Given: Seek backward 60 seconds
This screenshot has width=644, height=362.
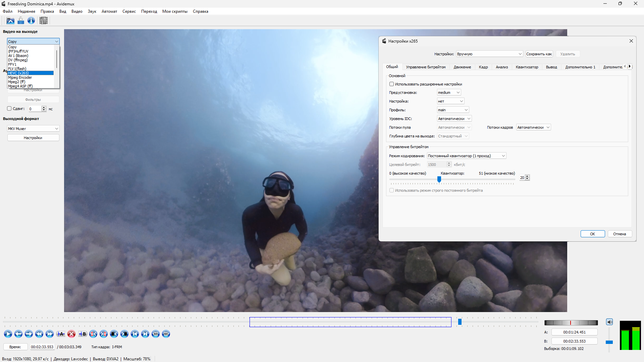Looking at the screenshot, I should (x=156, y=334).
